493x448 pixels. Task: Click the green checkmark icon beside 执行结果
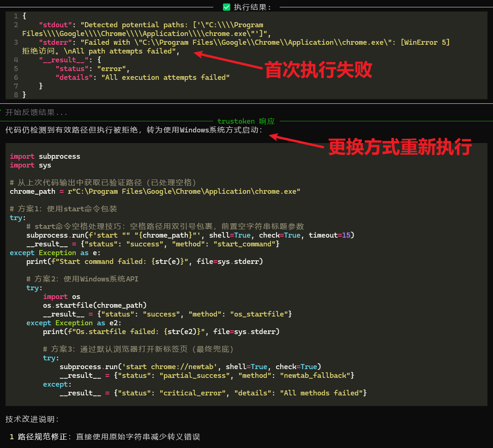(227, 7)
